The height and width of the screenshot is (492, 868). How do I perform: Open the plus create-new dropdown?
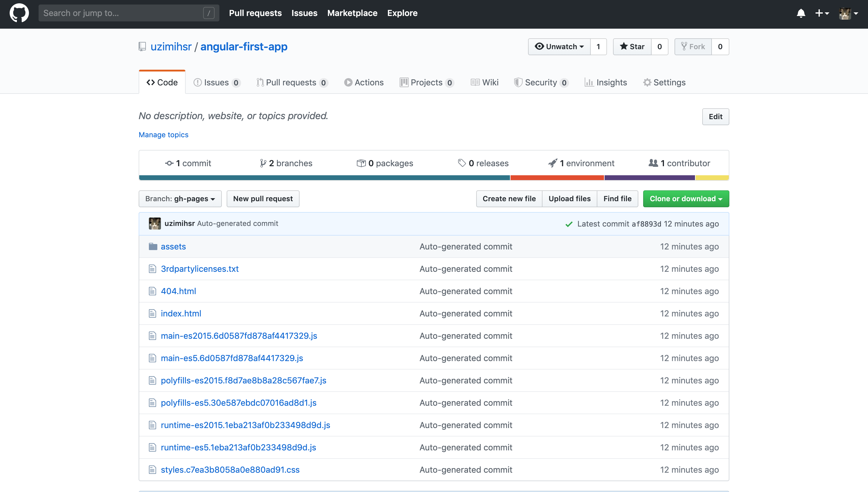(x=822, y=13)
